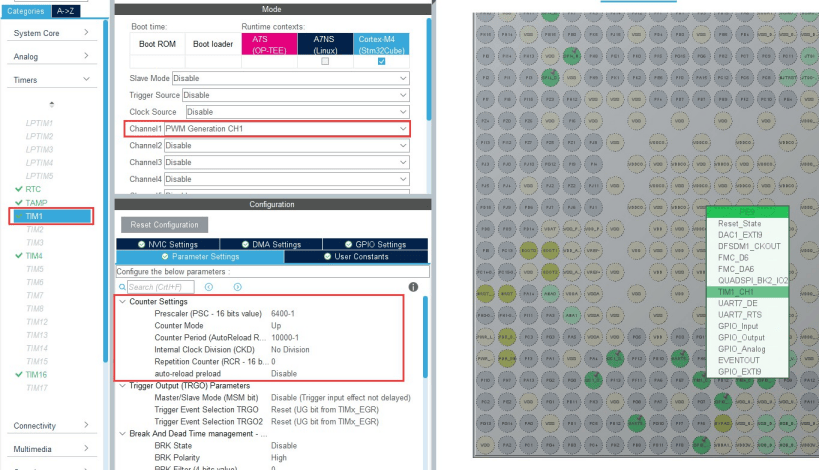Switch to the A->Z tab

[x=66, y=11]
